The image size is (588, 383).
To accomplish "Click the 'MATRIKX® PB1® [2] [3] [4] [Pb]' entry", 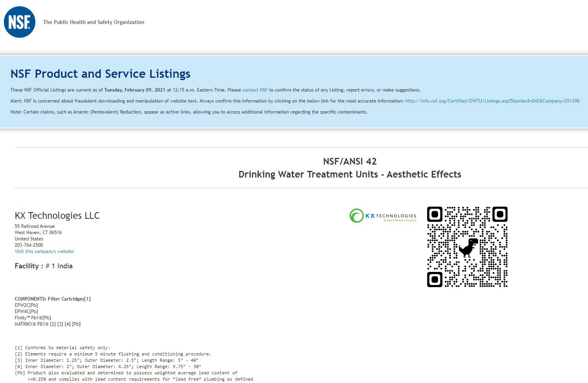I will pos(47,324).
